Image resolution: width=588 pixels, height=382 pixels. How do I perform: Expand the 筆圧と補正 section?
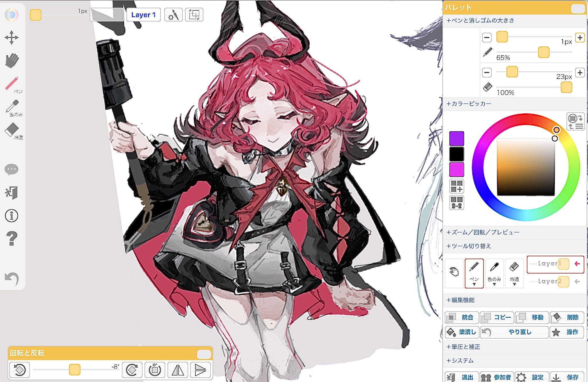click(x=463, y=347)
